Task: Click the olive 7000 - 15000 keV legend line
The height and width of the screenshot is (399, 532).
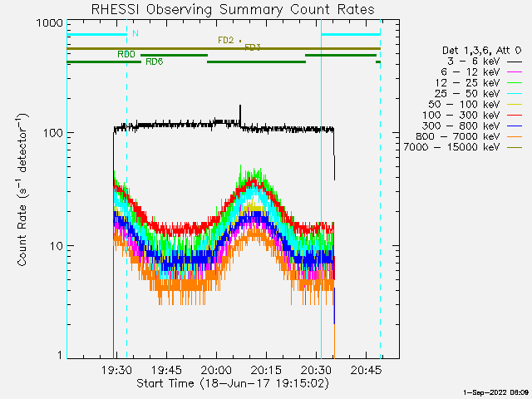Action: tap(515, 148)
